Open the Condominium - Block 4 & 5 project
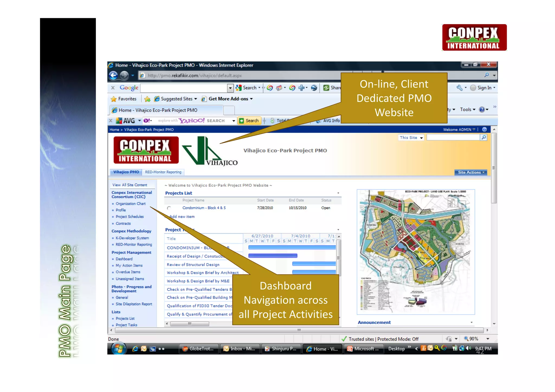The width and height of the screenshot is (555, 392). click(x=204, y=208)
